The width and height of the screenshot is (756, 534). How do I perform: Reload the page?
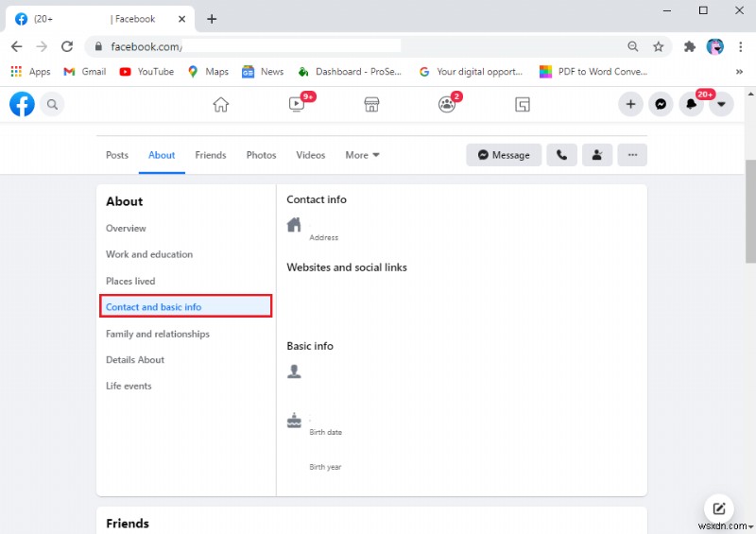[67, 46]
